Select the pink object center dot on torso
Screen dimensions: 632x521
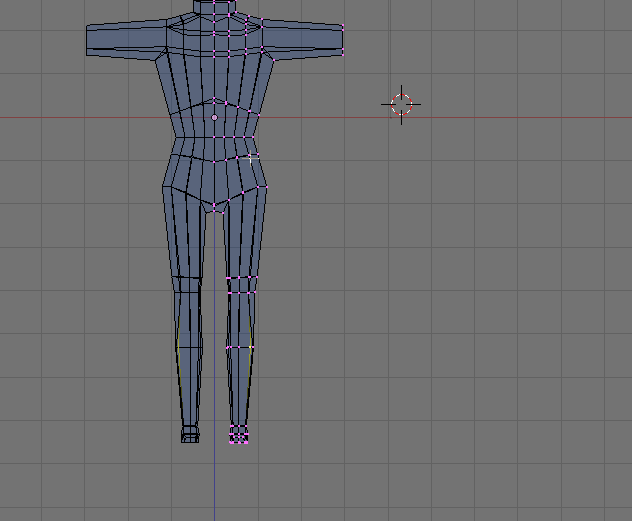click(x=214, y=117)
